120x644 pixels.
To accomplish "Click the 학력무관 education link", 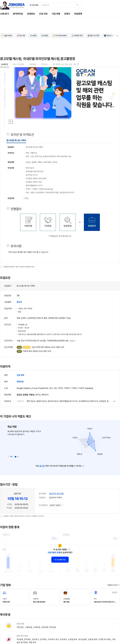I will (20, 381).
